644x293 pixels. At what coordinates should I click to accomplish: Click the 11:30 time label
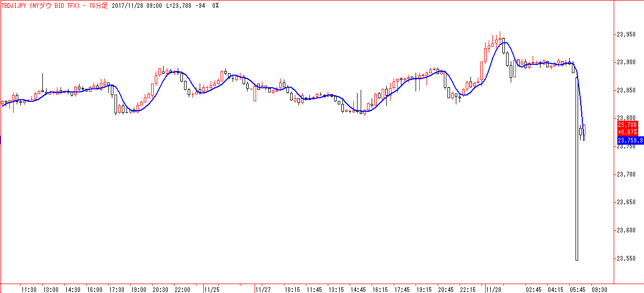(29, 289)
